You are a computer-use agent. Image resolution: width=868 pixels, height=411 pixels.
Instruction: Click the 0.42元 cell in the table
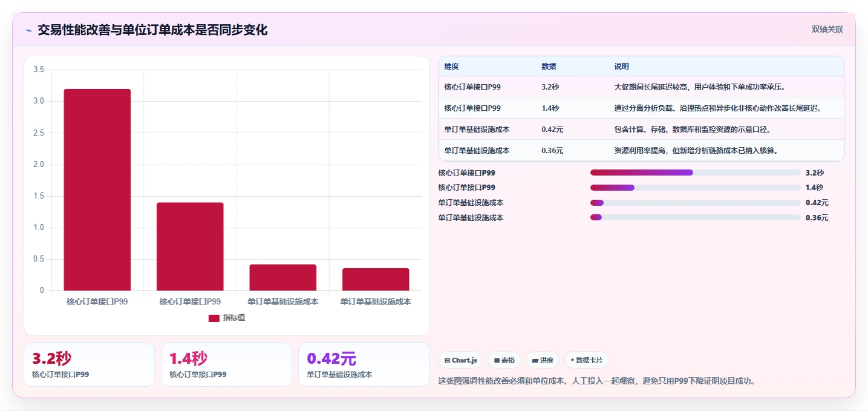552,130
